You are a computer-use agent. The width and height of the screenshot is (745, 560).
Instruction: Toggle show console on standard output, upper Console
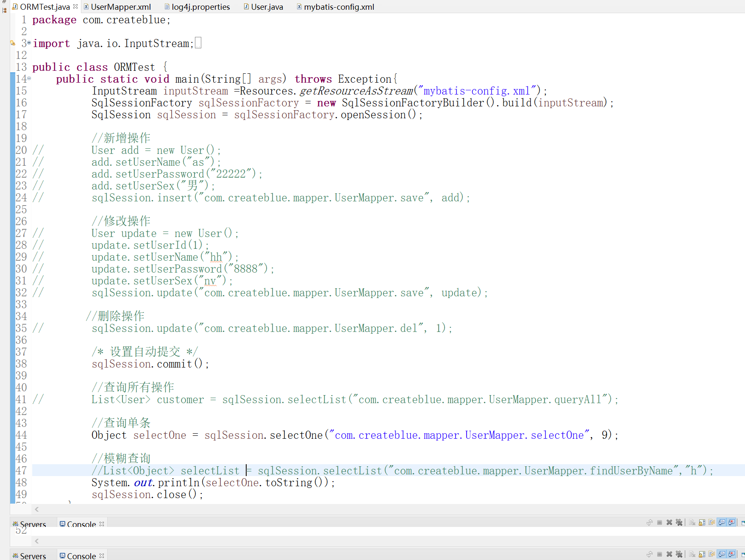point(722,522)
